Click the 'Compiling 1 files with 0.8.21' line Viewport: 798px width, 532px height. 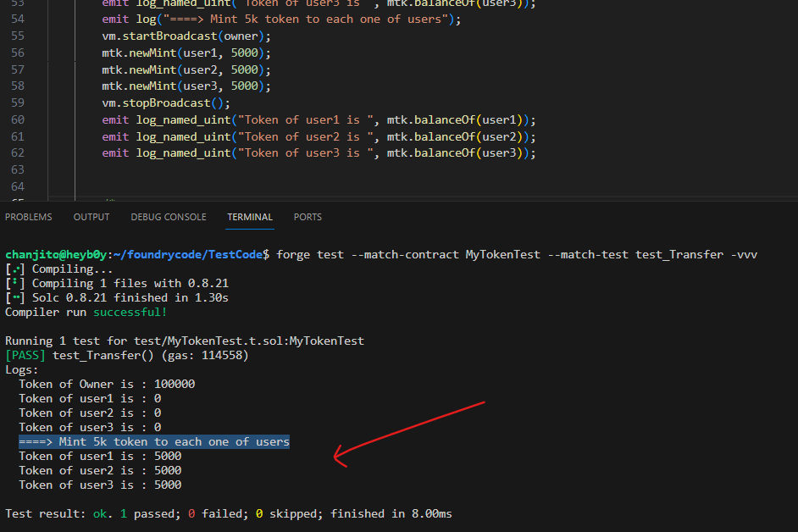[x=117, y=283]
